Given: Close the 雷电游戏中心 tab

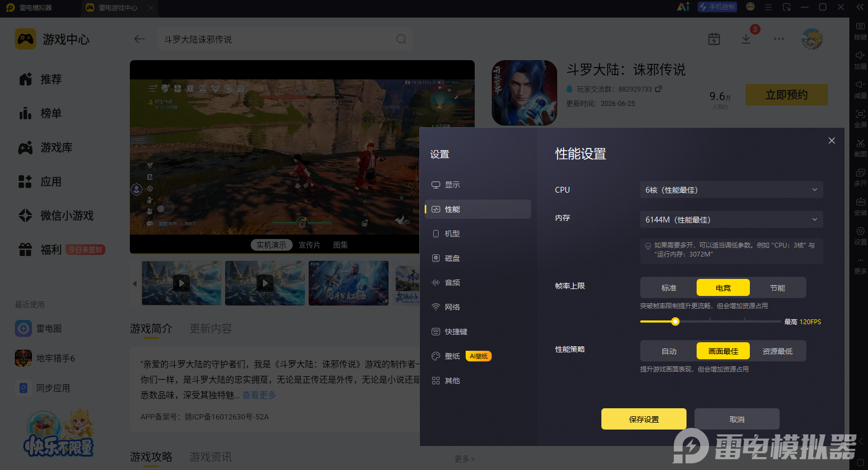Looking at the screenshot, I should pos(151,8).
